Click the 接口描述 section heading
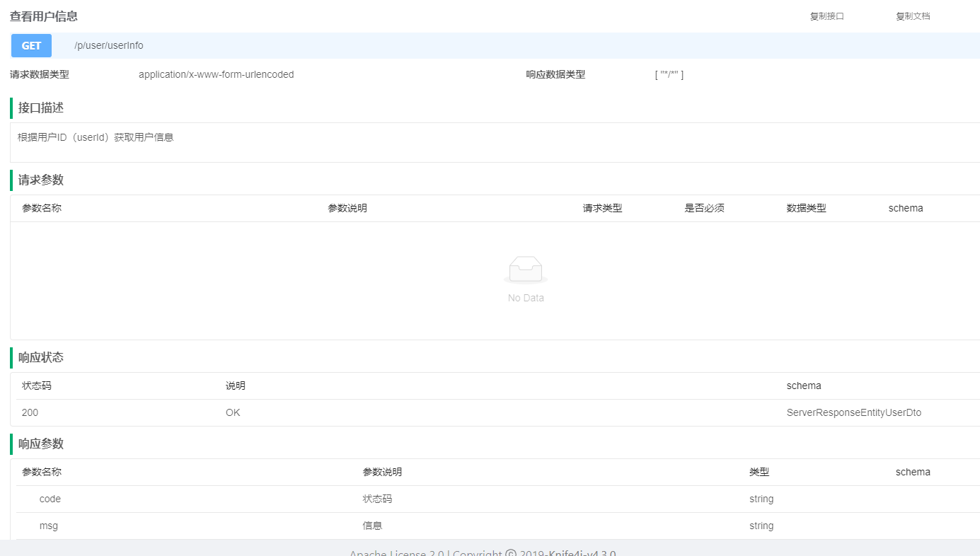The height and width of the screenshot is (556, 980). pyautogui.click(x=41, y=108)
